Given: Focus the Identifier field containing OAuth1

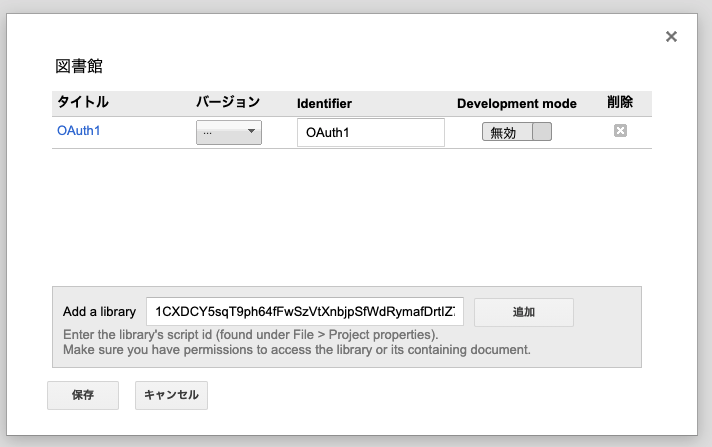Looking at the screenshot, I should [371, 132].
